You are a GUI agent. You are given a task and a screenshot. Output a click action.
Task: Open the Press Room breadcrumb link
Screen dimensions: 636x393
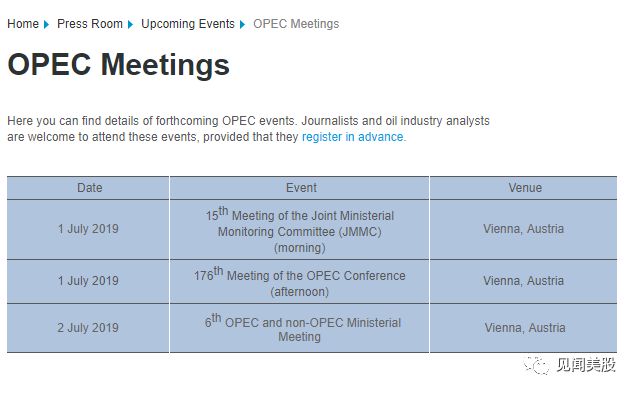tap(90, 24)
